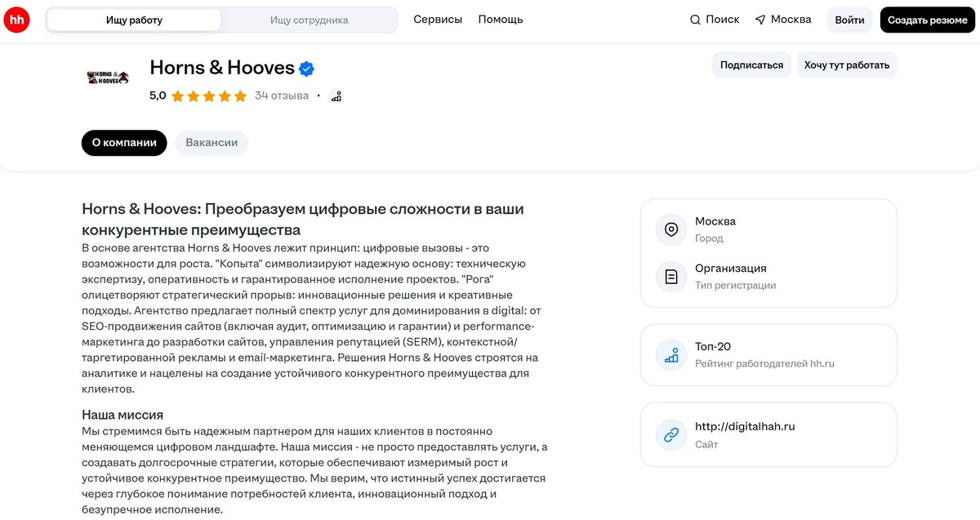Click the Horns & Hooves company name title

(x=222, y=68)
